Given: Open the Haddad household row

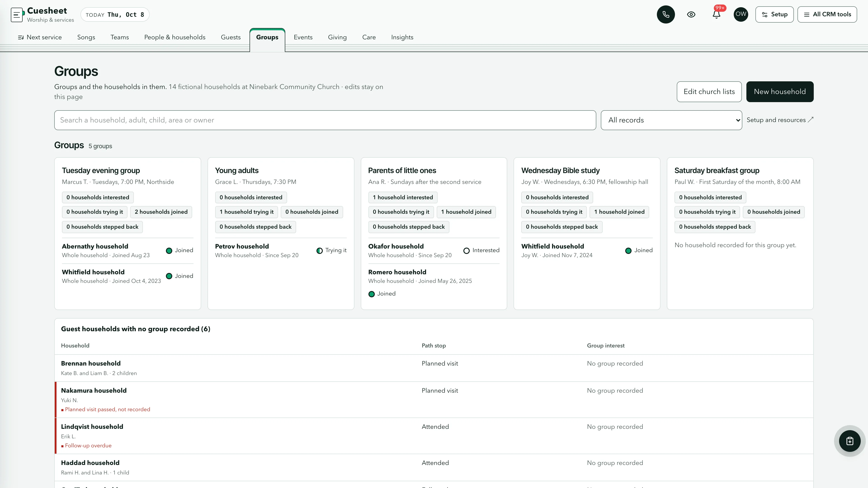Looking at the screenshot, I should (434, 467).
